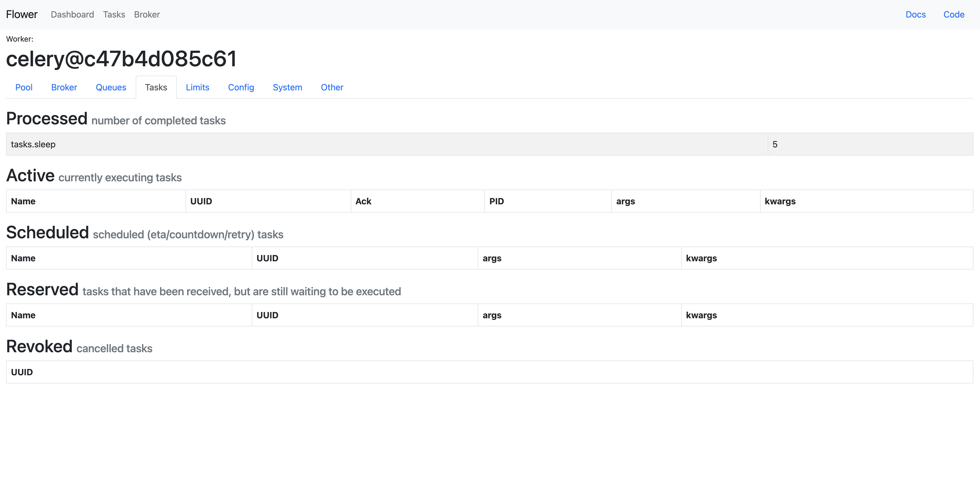Click the processed count value 5
Image resolution: width=980 pixels, height=487 pixels.
pyautogui.click(x=775, y=144)
